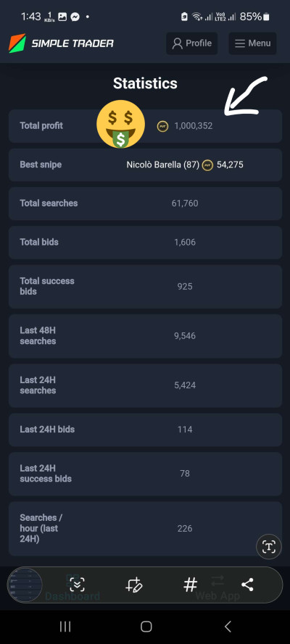This screenshot has height=644, width=290.
Task: Tap the extract text floating icon
Action: pos(269,547)
